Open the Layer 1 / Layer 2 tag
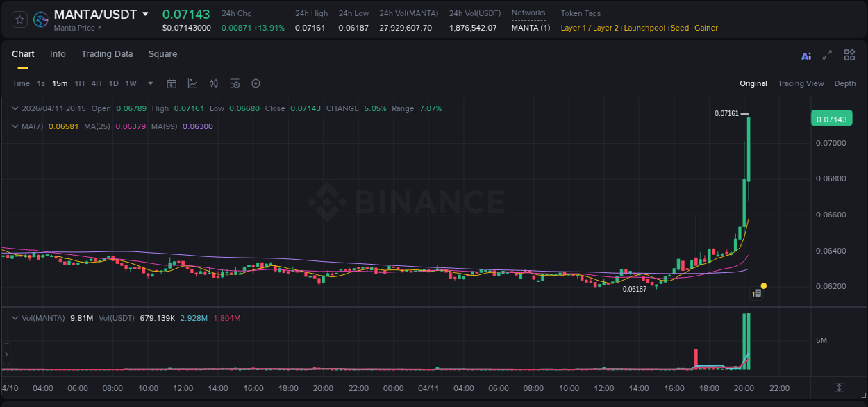This screenshot has height=407, width=868. click(x=590, y=28)
